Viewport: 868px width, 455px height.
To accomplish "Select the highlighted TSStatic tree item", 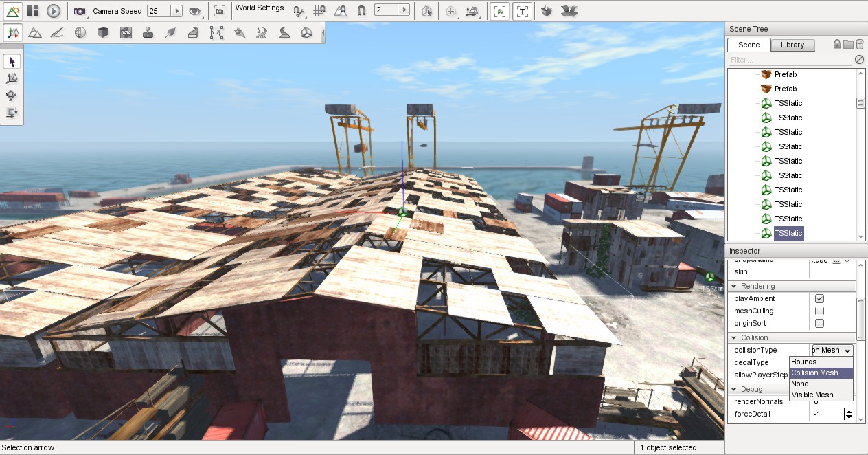I will (x=788, y=233).
